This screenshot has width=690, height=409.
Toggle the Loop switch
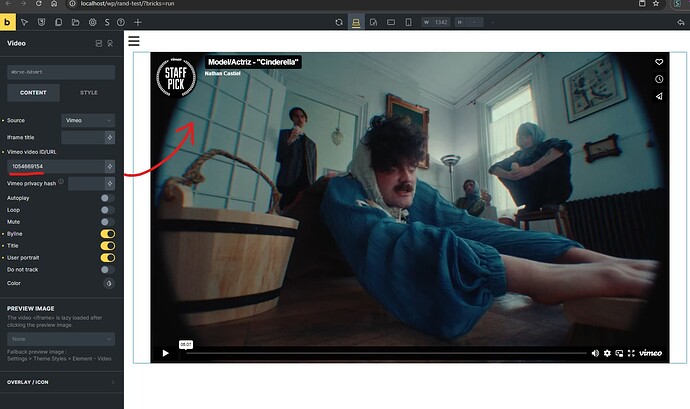pyautogui.click(x=107, y=210)
